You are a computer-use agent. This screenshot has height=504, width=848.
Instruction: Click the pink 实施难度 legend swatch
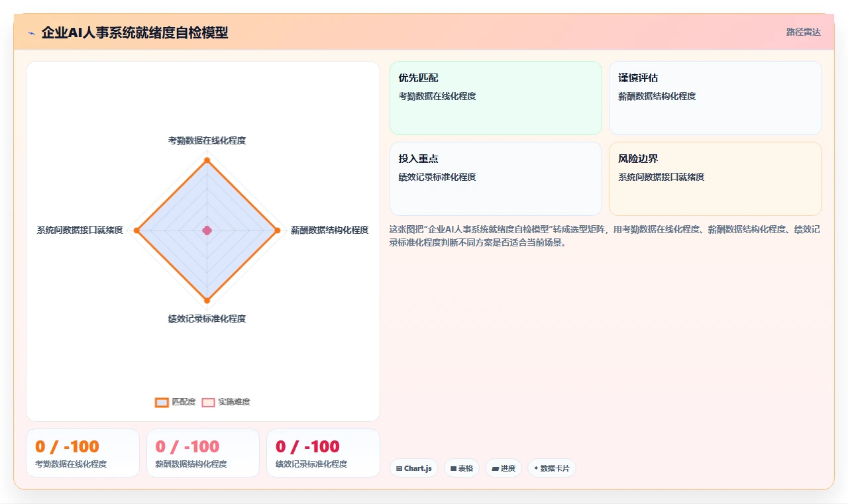tap(208, 402)
